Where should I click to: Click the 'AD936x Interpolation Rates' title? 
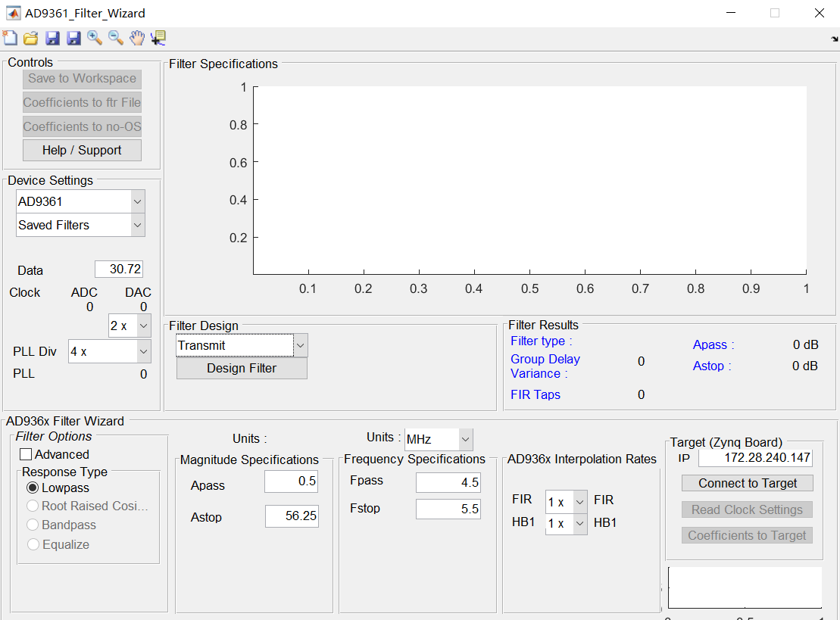[582, 459]
